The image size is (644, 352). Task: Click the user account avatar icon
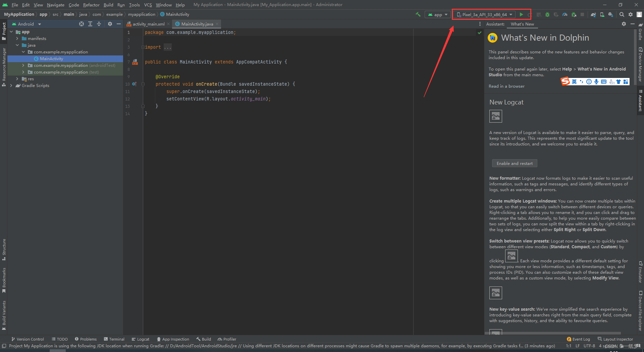[639, 14]
